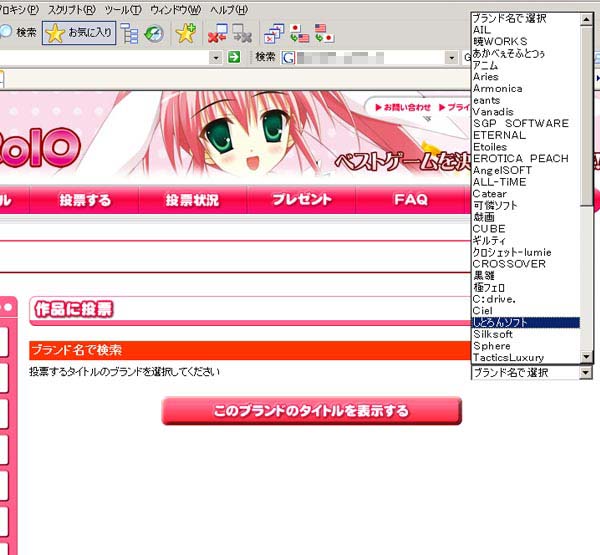
Task: Select top ブランド名で選択 placeholder entry
Action: click(526, 18)
